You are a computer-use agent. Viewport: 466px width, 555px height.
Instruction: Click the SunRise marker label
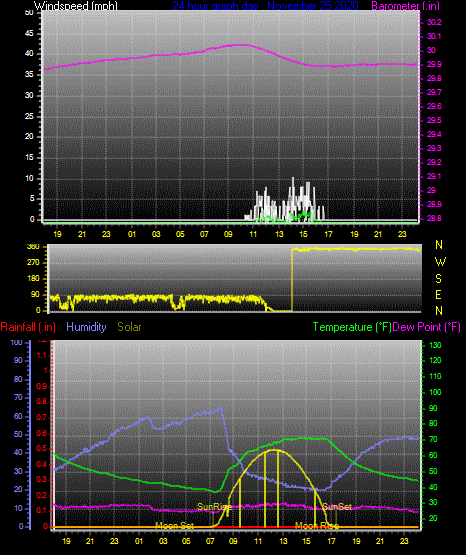(214, 507)
